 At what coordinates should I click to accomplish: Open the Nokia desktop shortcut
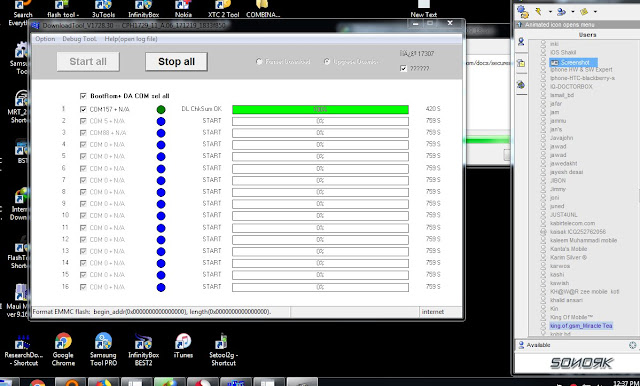(x=183, y=9)
